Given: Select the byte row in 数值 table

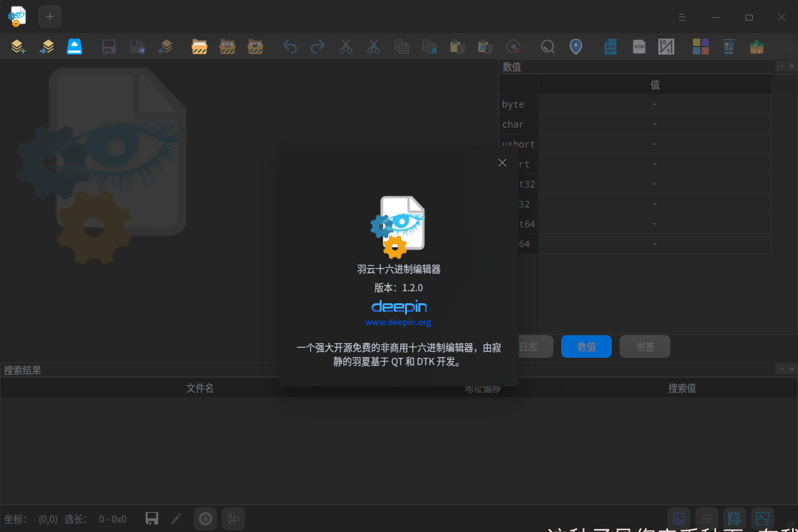Looking at the screenshot, I should (x=635, y=104).
